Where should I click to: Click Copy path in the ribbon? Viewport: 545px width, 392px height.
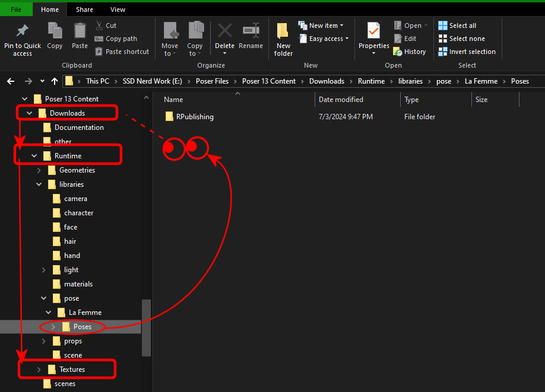116,39
